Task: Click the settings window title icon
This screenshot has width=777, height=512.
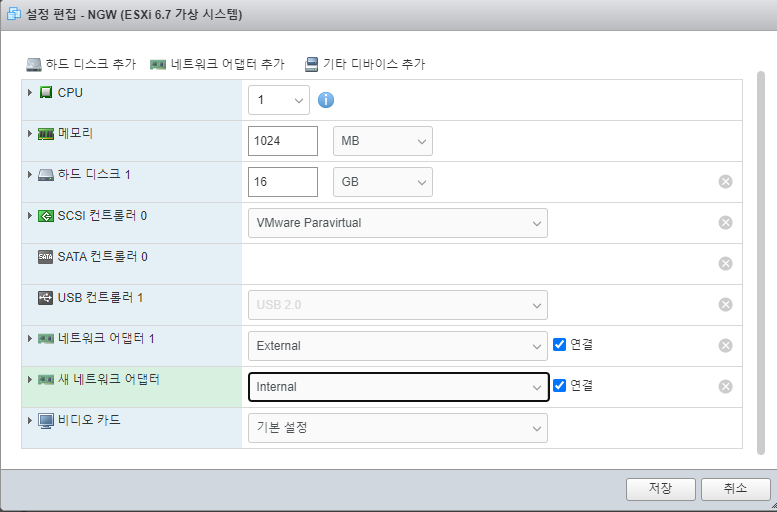Action: pos(13,14)
